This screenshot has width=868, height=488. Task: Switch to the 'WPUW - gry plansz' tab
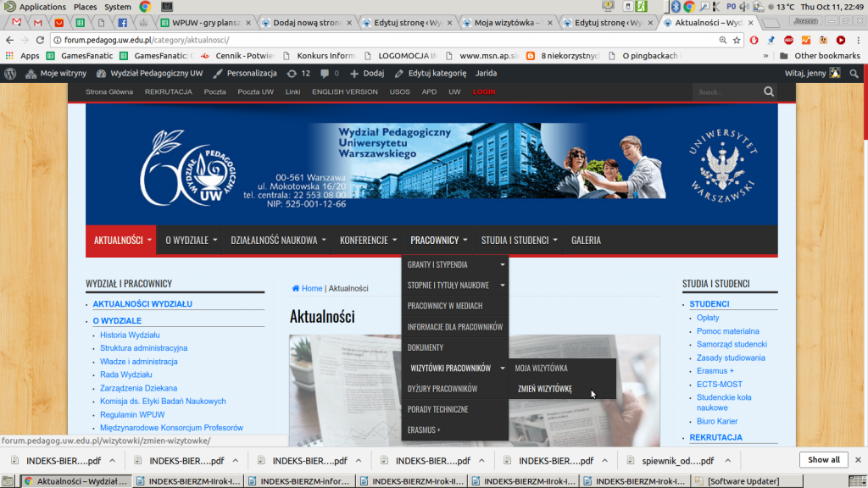click(205, 23)
